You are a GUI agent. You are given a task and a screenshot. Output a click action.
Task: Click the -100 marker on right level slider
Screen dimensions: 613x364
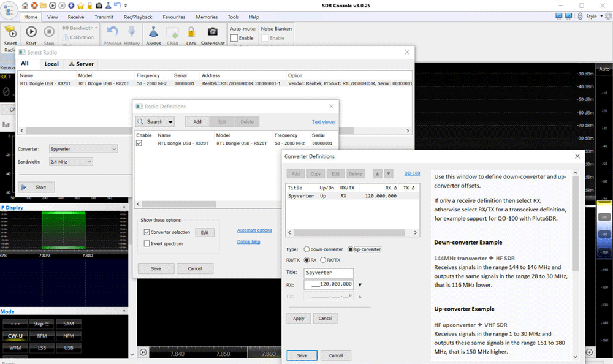(x=604, y=252)
